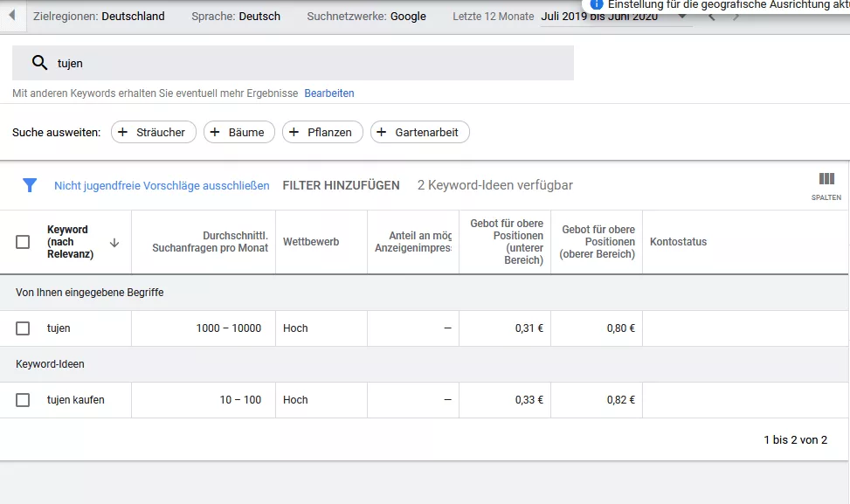Open the Spalten column settings icon
850x504 pixels.
[x=826, y=185]
